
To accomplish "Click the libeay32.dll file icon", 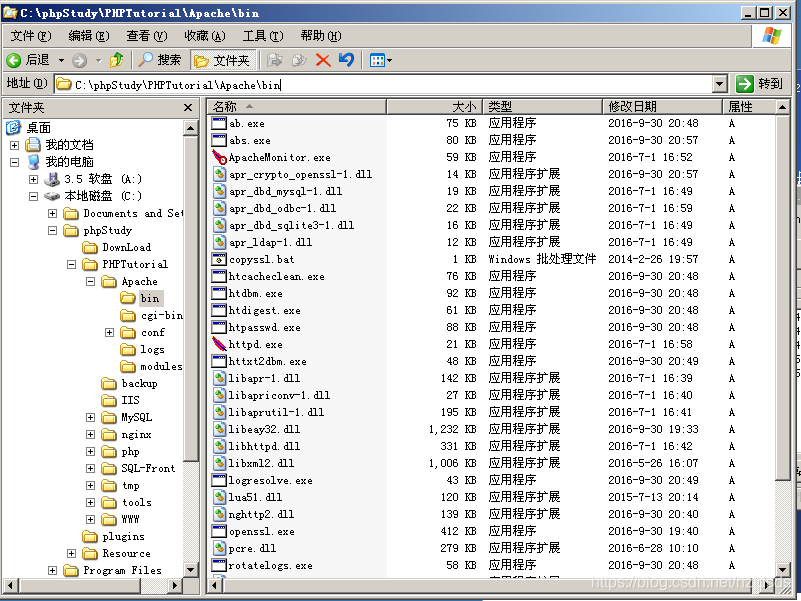I will tap(219, 429).
